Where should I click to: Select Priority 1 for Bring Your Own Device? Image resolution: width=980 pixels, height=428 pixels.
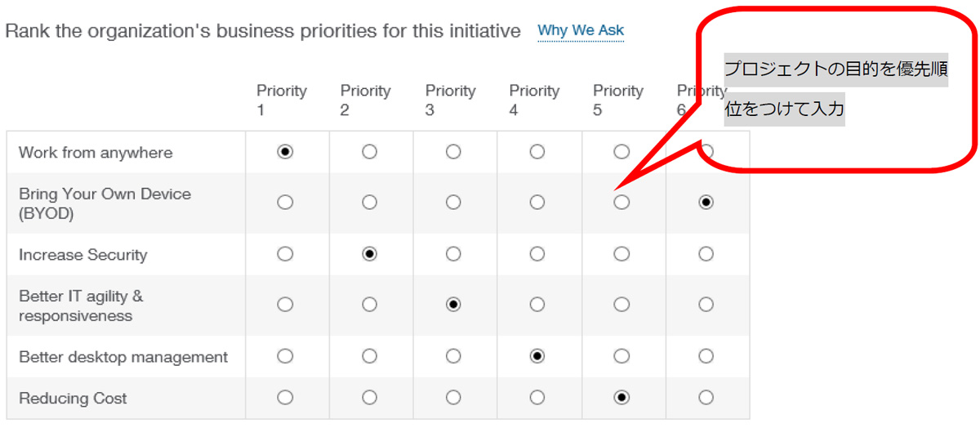(285, 203)
